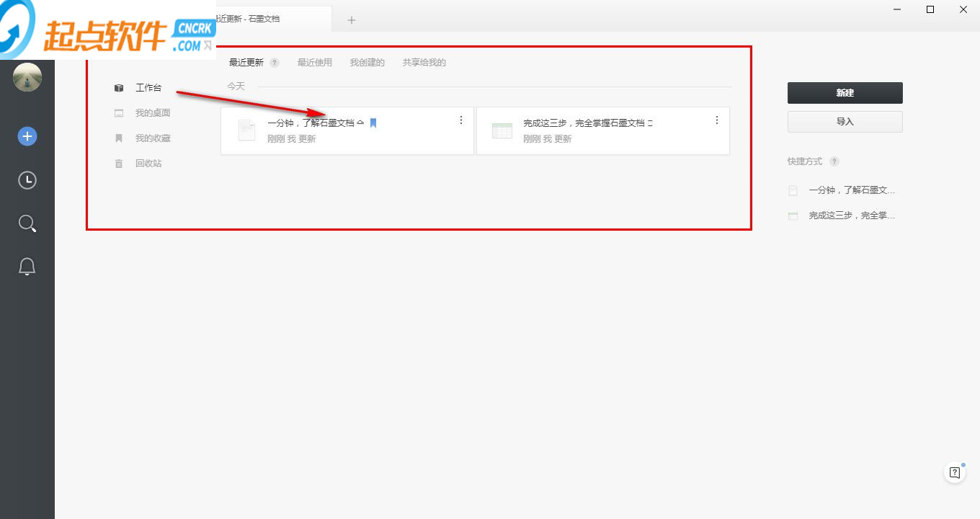Viewport: 980px width, 519px height.
Task: Toggle bookmark on 一分钟，了解石墨文档
Action: pos(373,123)
